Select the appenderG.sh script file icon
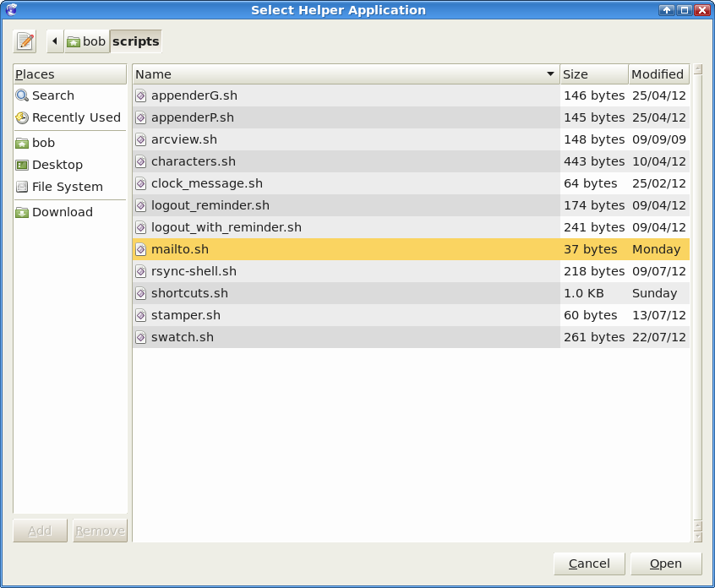The width and height of the screenshot is (715, 588). click(x=141, y=95)
